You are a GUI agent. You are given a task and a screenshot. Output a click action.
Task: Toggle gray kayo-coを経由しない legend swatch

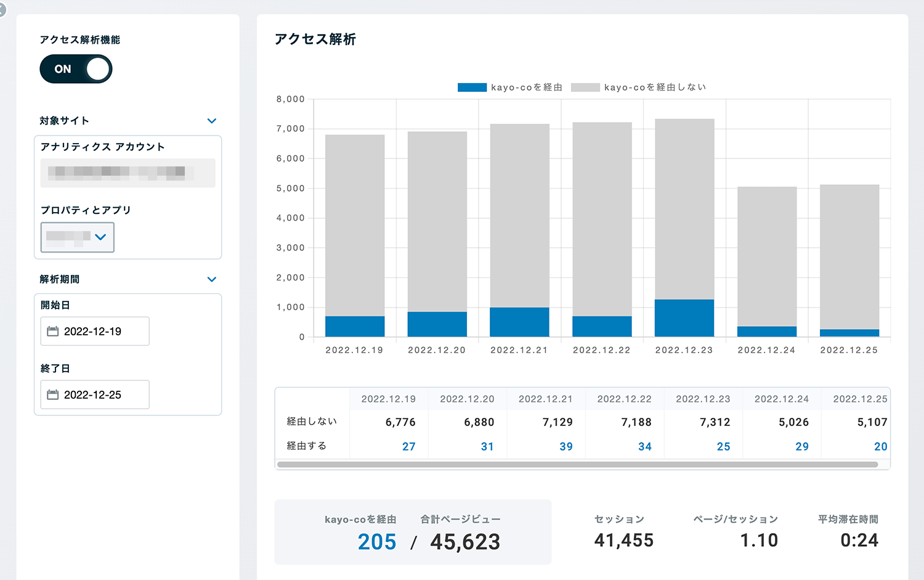585,88
